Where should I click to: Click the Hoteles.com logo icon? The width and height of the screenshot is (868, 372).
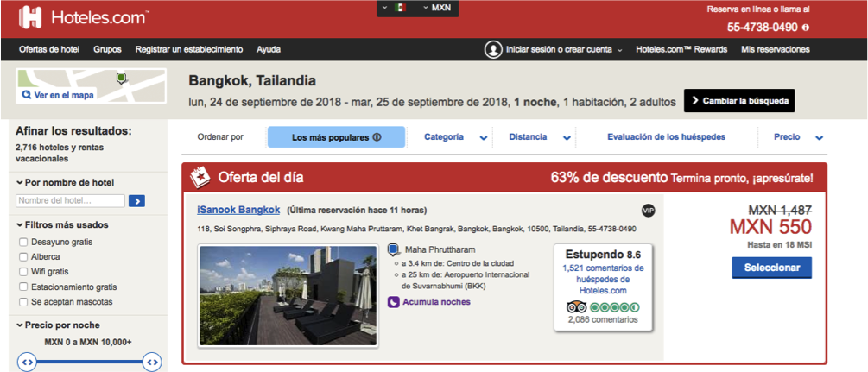pos(30,18)
